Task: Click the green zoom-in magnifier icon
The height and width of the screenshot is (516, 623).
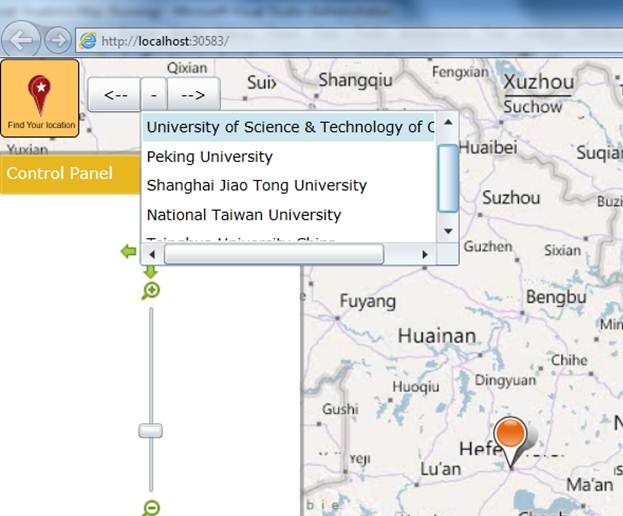Action: click(151, 291)
